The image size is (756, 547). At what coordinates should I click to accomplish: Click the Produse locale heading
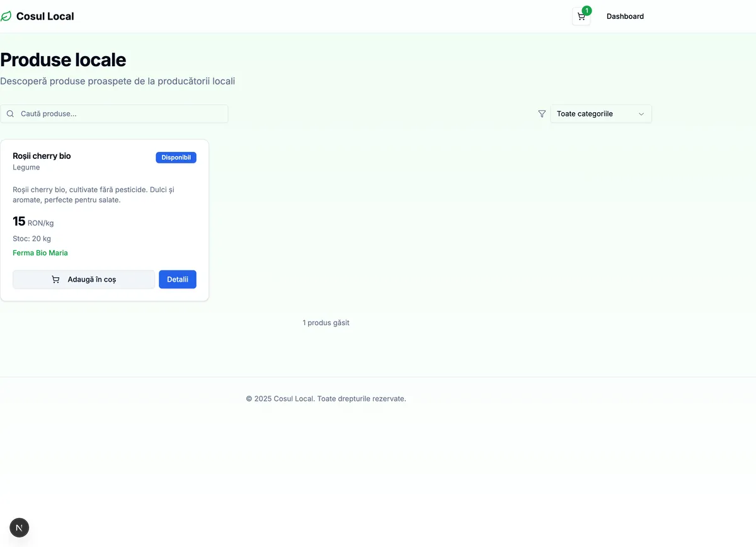tap(63, 60)
